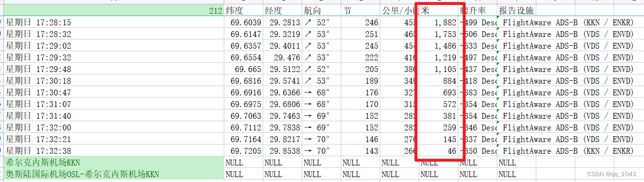Select the time cell 星期日 17:32:00
Image resolution: width=644 pixels, height=182 pixels.
(x=114, y=127)
